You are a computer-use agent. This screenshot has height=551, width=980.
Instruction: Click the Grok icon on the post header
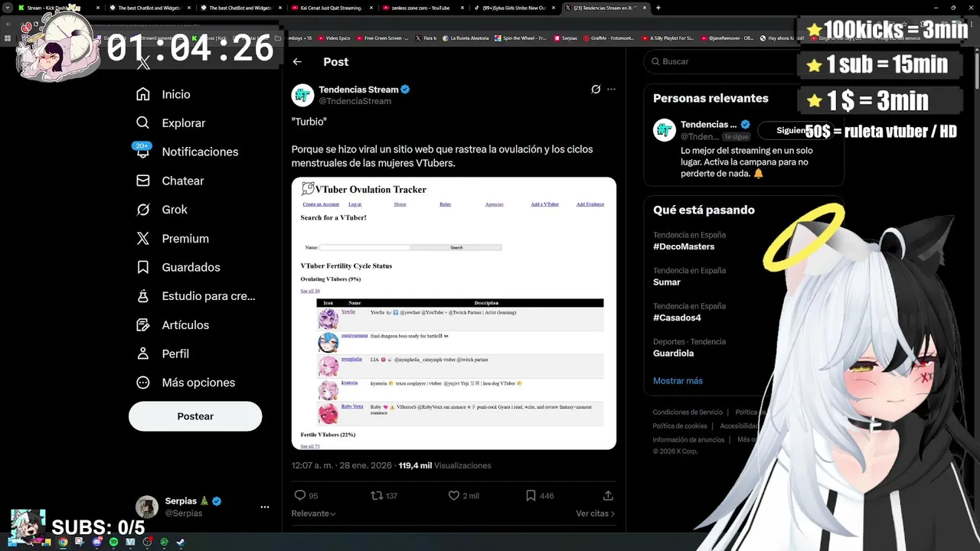(596, 90)
